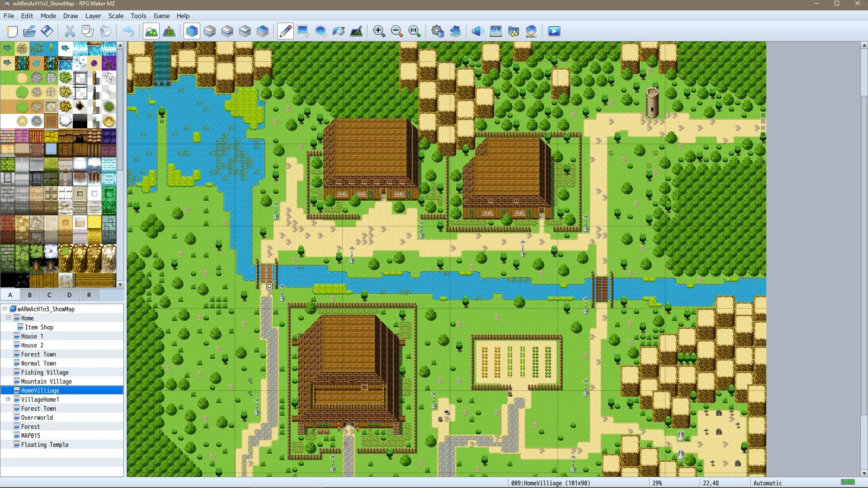Screen dimensions: 868x488
Task: Zoom in with magnifier plus icon
Action: 379,31
